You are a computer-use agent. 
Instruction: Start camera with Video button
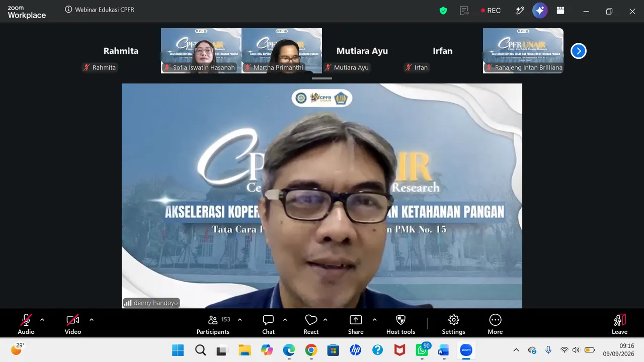click(73, 324)
